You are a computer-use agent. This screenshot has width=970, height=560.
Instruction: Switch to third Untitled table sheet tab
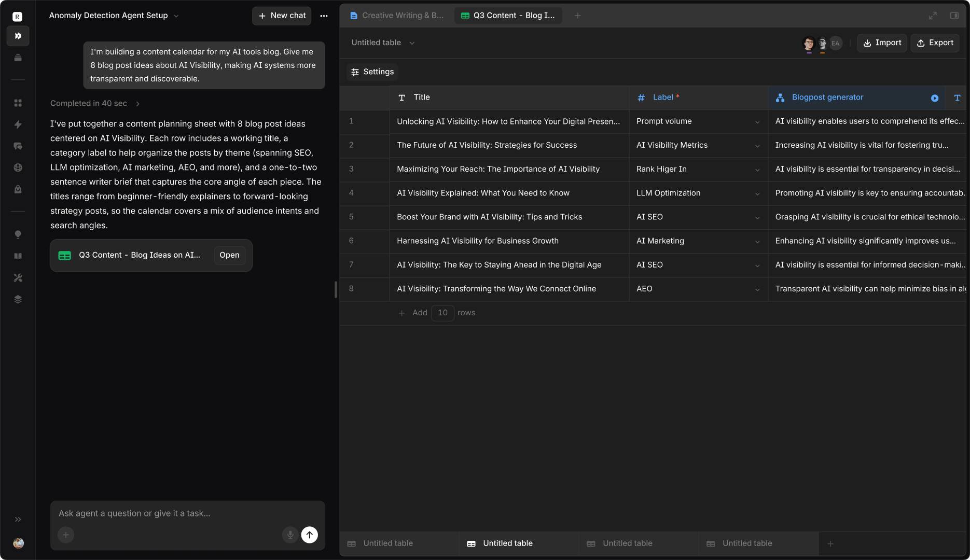pyautogui.click(x=639, y=543)
